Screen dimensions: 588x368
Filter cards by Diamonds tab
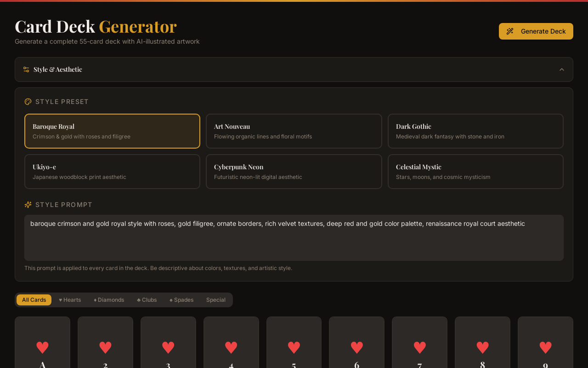coord(109,300)
